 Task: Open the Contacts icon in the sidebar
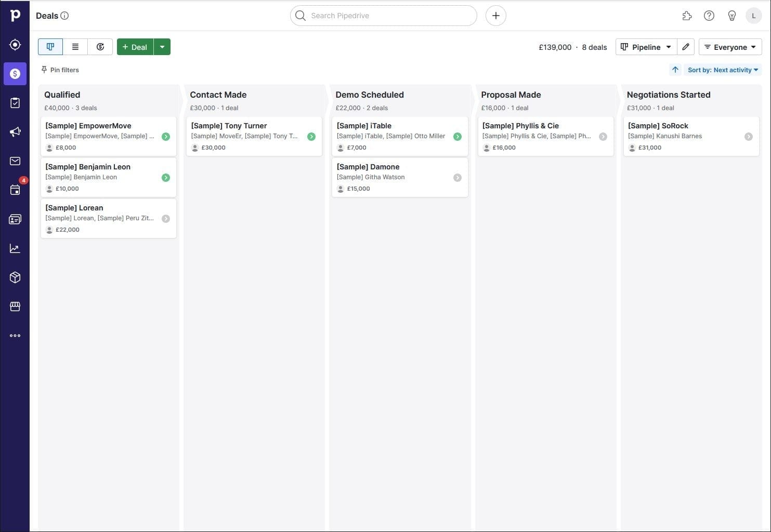click(15, 219)
